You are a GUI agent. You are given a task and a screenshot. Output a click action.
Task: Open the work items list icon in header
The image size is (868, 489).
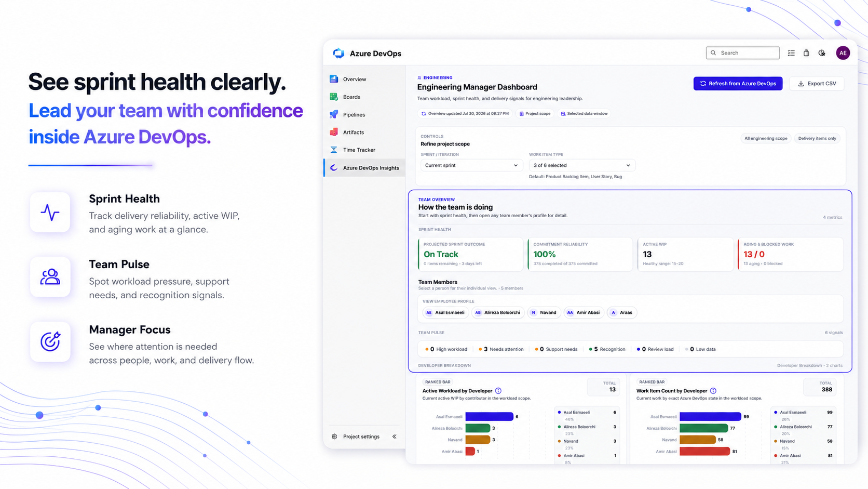[x=791, y=53]
